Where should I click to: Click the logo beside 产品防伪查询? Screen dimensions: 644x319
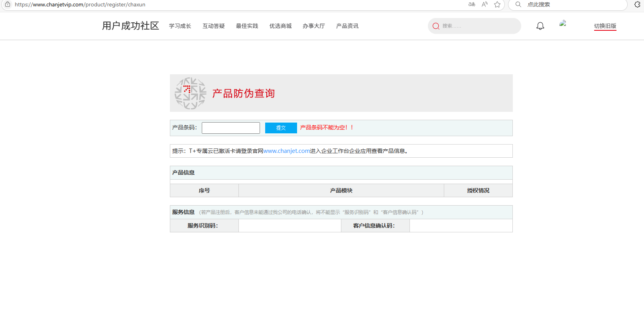coord(190,93)
